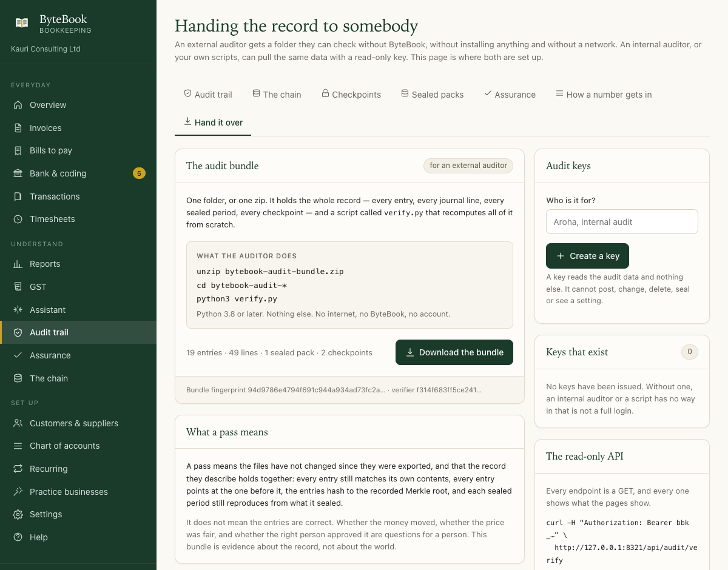Image resolution: width=728 pixels, height=570 pixels.
Task: Click the Recurring loop-arrows icon
Action: tap(18, 469)
